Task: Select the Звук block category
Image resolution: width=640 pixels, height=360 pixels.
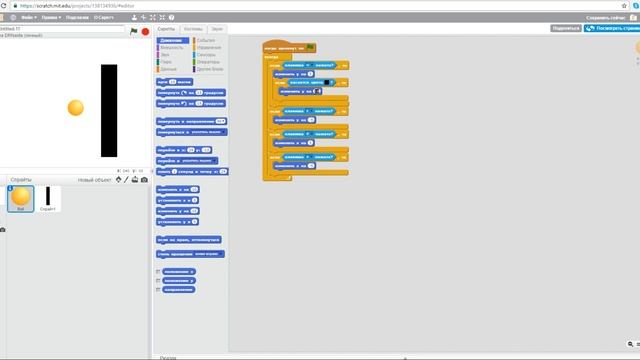Action: (x=165, y=55)
